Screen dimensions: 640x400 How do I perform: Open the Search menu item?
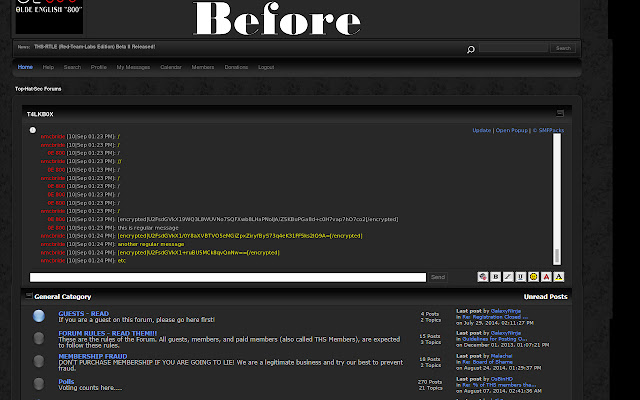tap(72, 67)
